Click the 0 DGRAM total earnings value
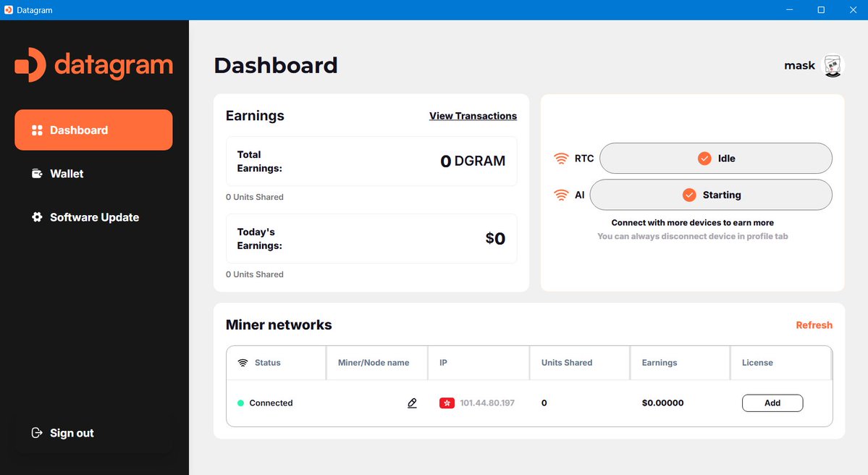868x475 pixels. pyautogui.click(x=473, y=161)
